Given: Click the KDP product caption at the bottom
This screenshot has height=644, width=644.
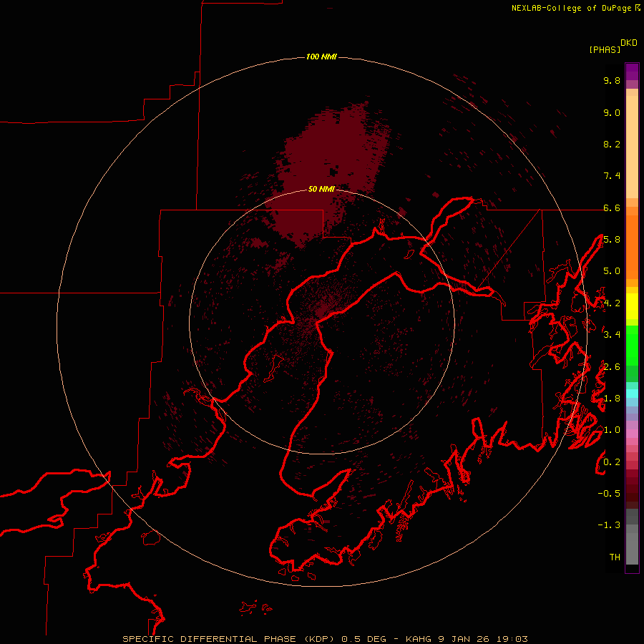Looking at the screenshot, I should click(x=325, y=639).
